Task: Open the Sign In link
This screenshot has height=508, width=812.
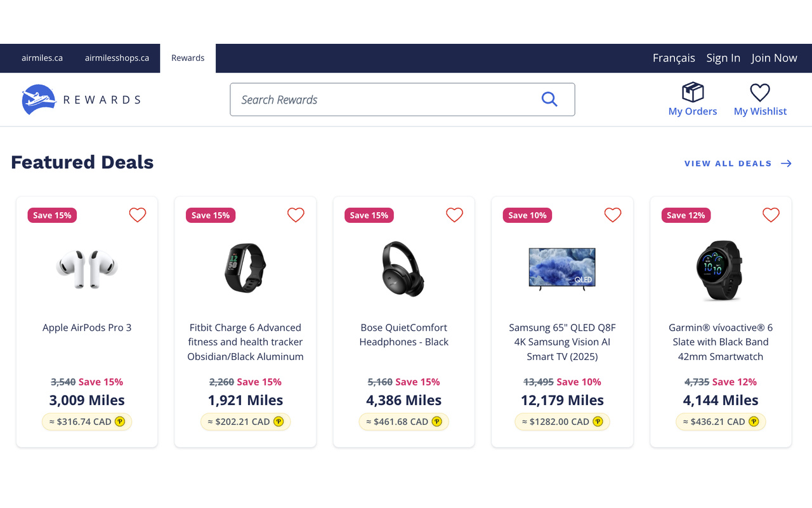Action: pyautogui.click(x=723, y=58)
